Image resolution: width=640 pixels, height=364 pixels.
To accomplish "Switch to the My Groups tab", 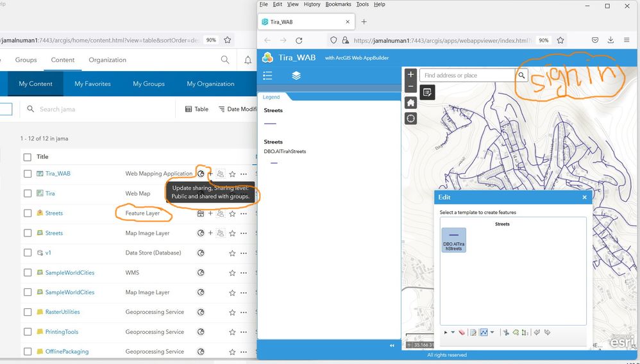I will point(149,84).
